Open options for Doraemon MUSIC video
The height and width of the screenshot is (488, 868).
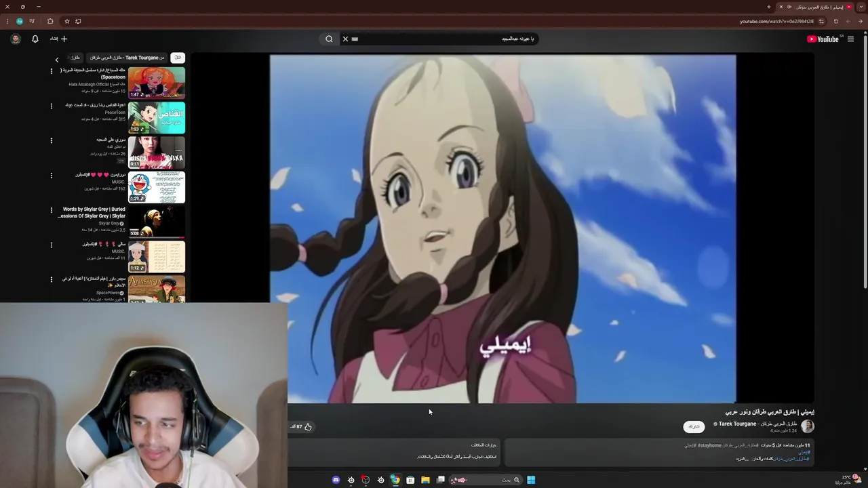(51, 176)
